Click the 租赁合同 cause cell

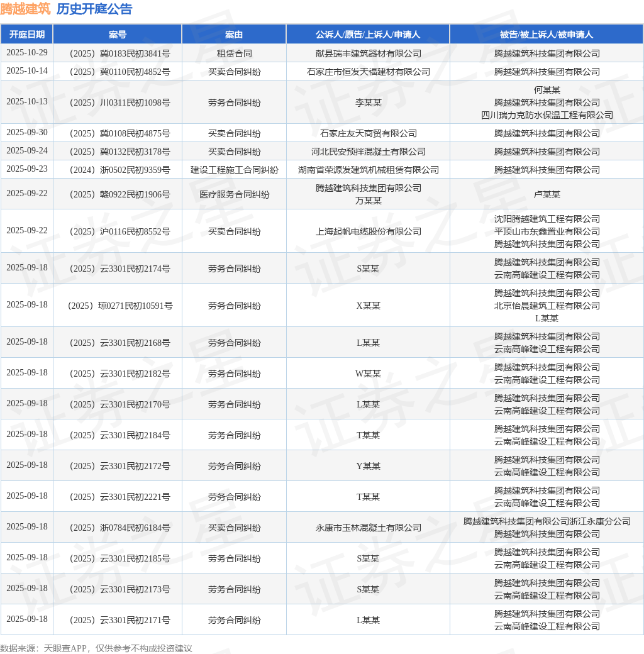(x=234, y=53)
